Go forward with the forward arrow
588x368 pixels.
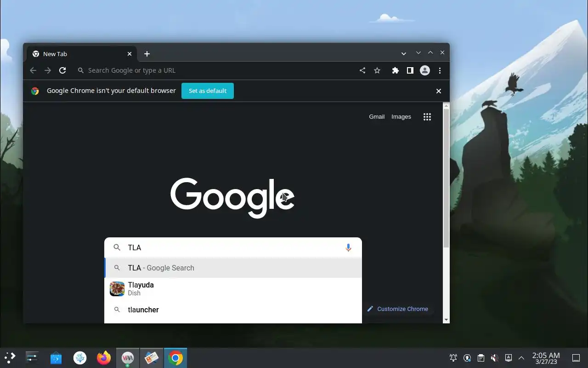(x=48, y=70)
